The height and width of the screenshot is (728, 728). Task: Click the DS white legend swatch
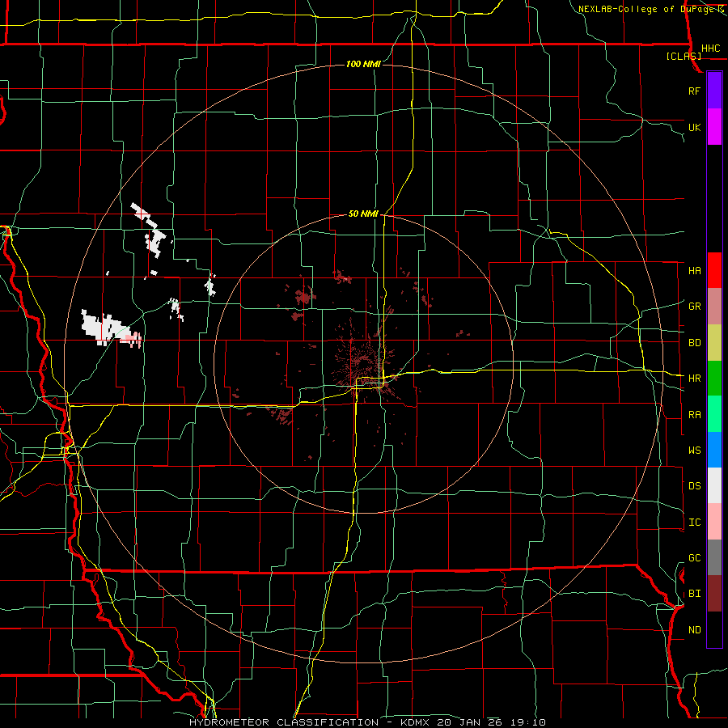[x=714, y=485]
